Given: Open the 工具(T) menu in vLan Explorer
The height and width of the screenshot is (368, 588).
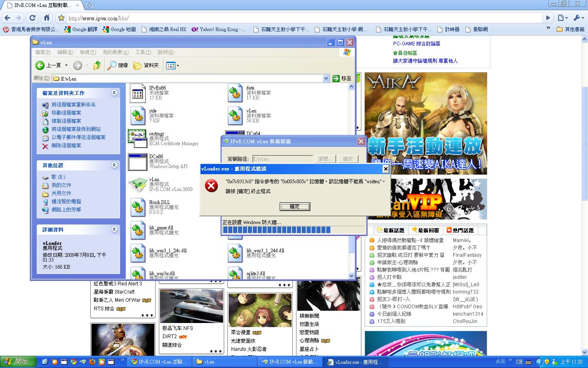Looking at the screenshot, I should pos(143,52).
